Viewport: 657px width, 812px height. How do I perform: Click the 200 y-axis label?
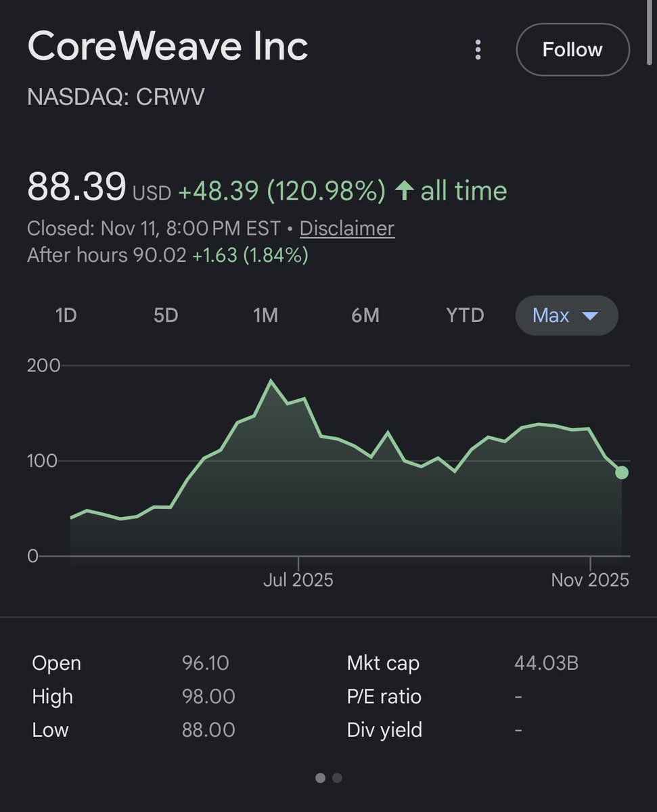click(x=43, y=365)
